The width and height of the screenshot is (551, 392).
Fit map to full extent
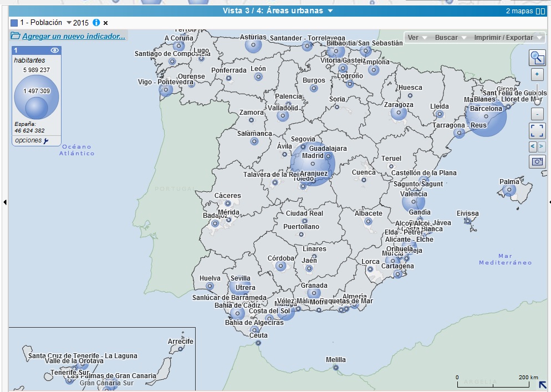(x=537, y=131)
